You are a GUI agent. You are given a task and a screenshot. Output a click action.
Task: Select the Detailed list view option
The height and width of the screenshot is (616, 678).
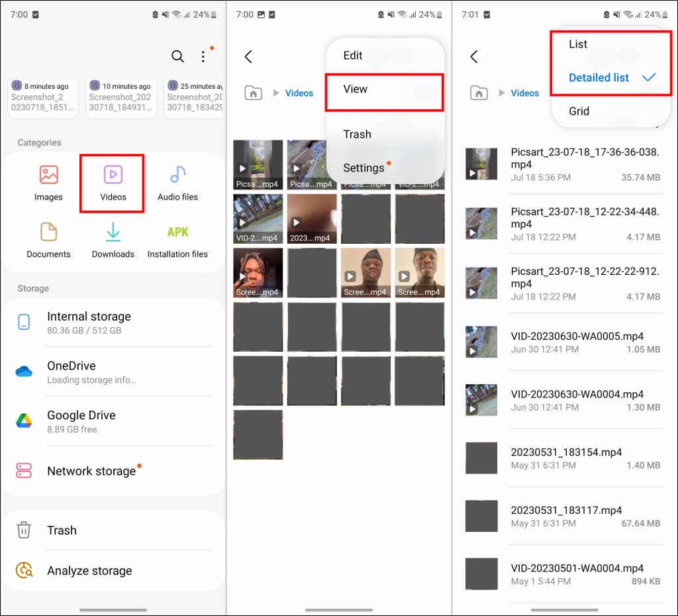pyautogui.click(x=599, y=77)
